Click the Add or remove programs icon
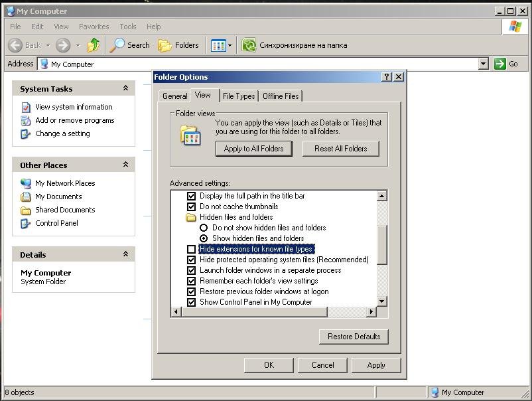532x401 pixels. pyautogui.click(x=26, y=121)
